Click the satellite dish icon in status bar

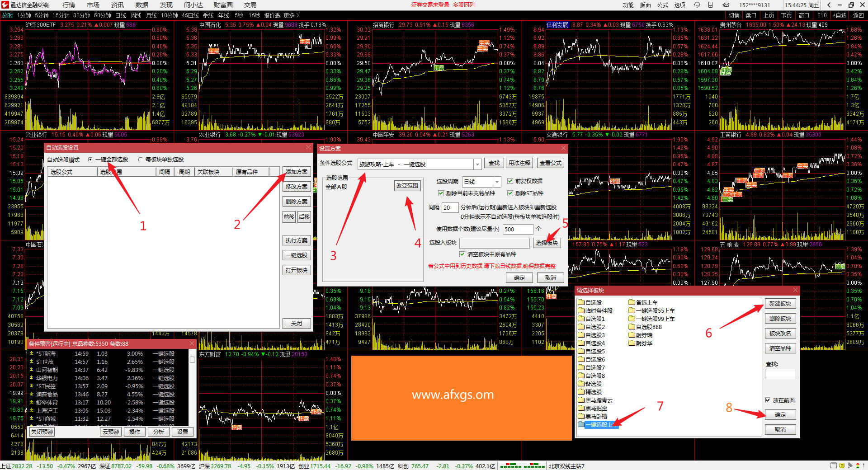(850, 465)
